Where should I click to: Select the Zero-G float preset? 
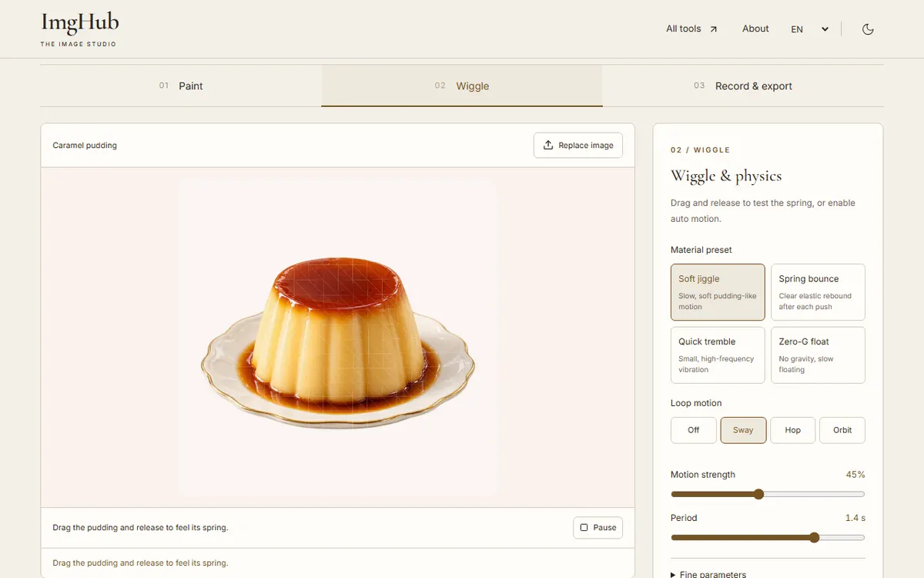[818, 355]
